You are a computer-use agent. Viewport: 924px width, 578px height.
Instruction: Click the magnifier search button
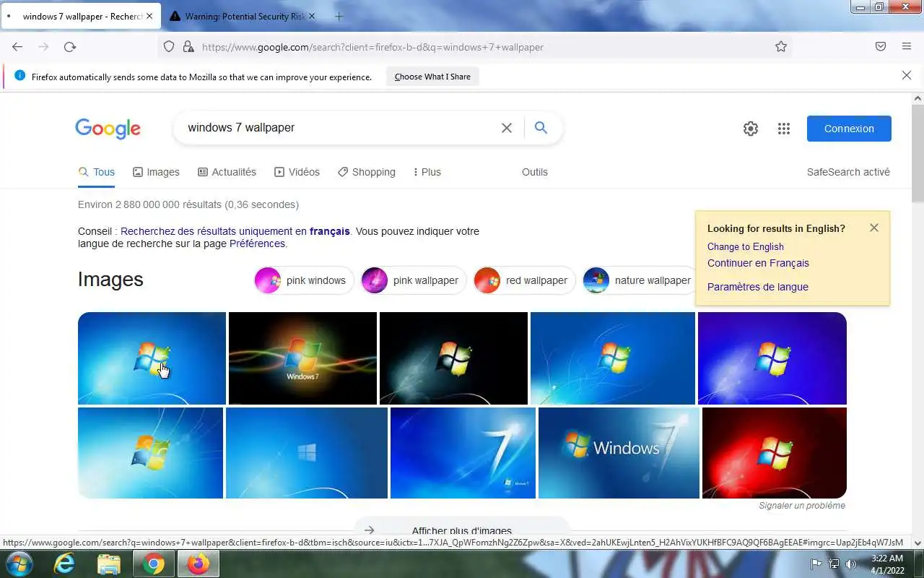(x=541, y=128)
